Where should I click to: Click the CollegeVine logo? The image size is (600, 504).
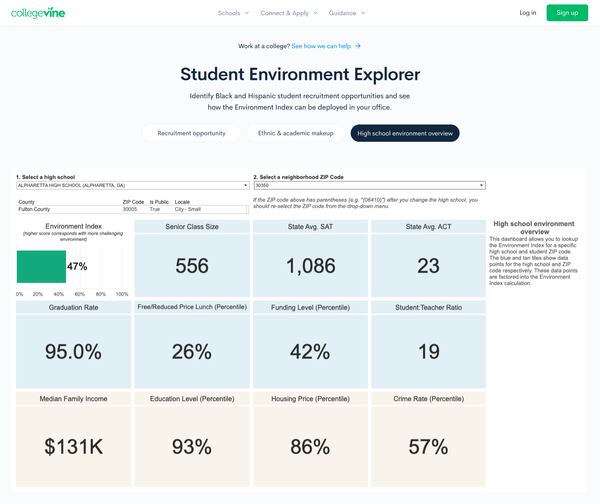point(38,13)
